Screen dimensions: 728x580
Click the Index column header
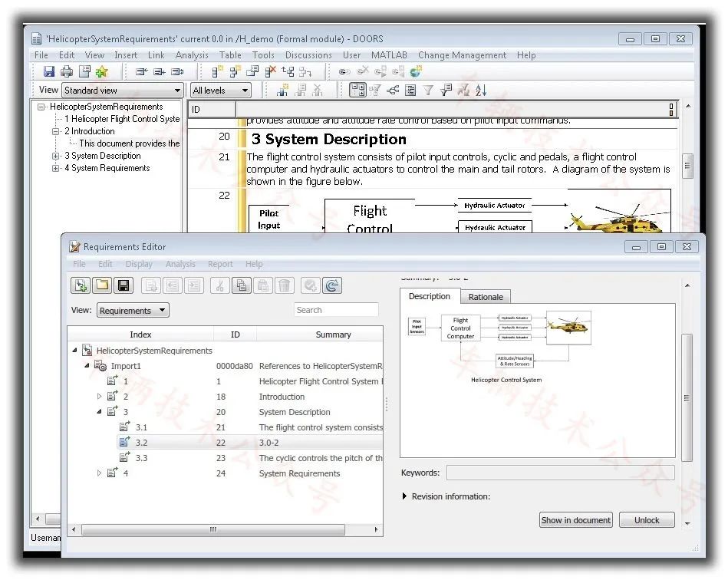coord(140,334)
